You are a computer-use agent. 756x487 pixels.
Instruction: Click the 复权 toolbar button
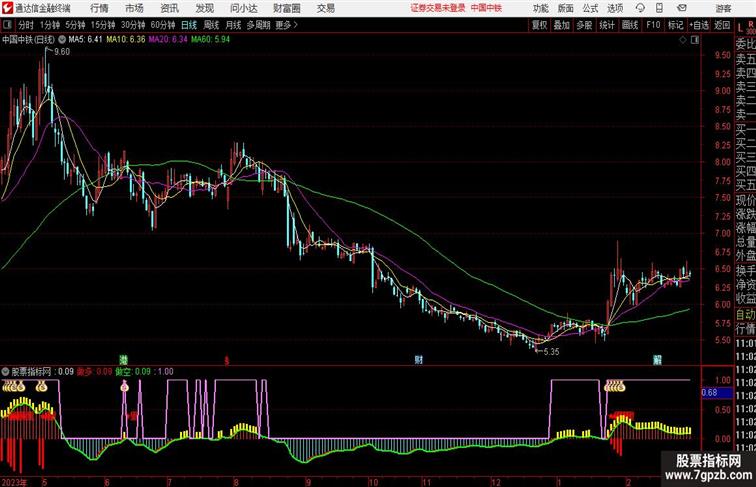[539, 25]
